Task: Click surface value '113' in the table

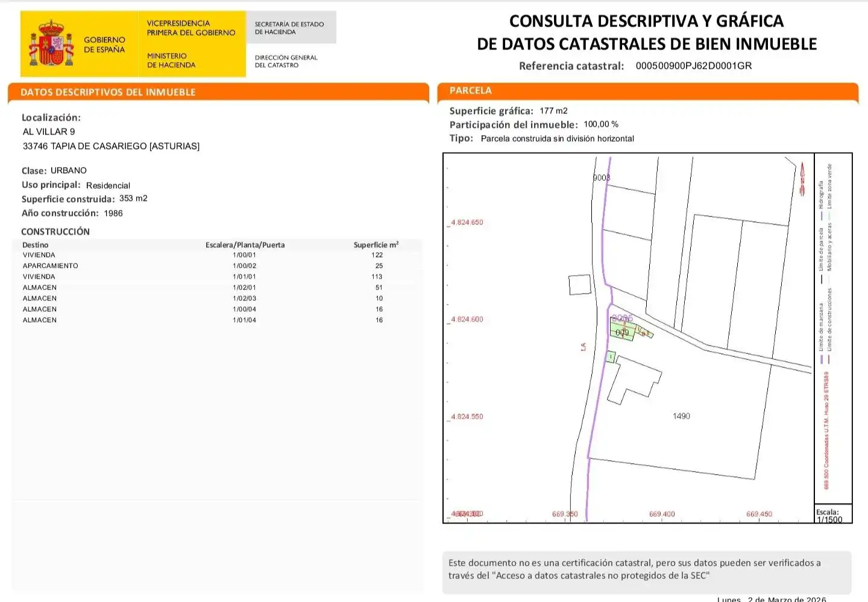Action: click(377, 277)
